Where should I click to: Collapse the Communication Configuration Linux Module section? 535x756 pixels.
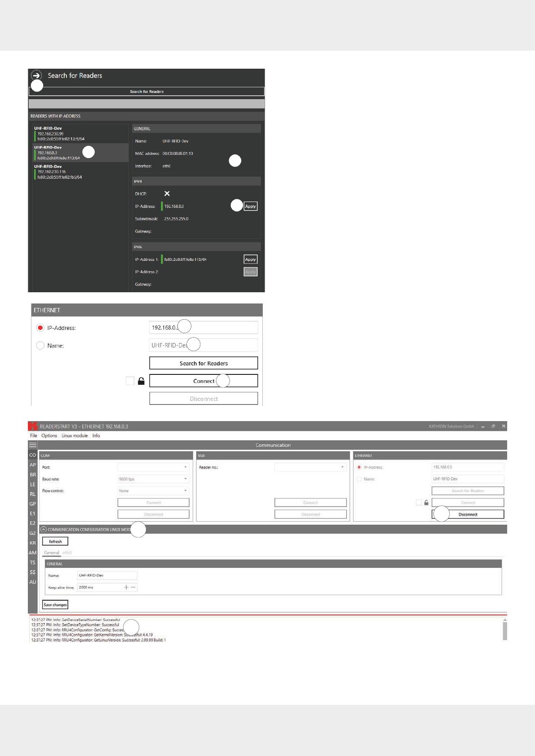(x=44, y=529)
